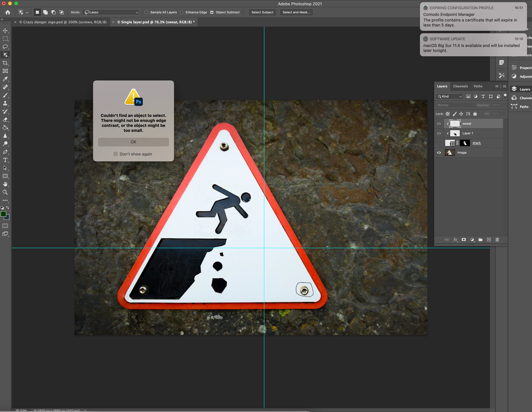Select the Lasso tool
532x412 pixels.
tap(5, 47)
